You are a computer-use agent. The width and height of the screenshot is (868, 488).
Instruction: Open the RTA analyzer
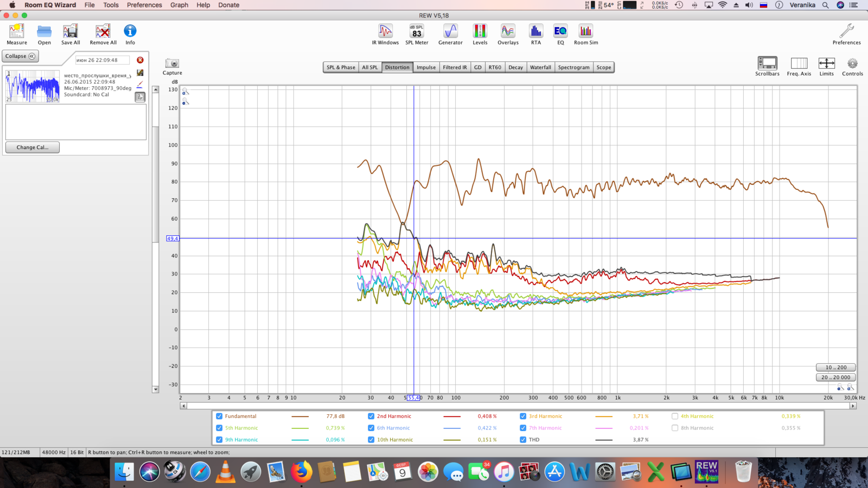[536, 34]
